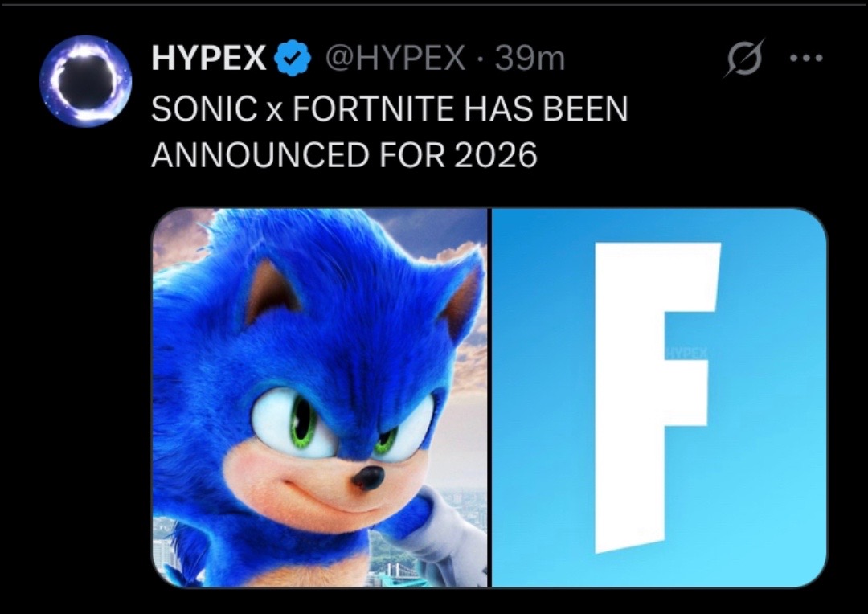
Task: Click the small HYPEX watermark on image
Action: pyautogui.click(x=686, y=353)
